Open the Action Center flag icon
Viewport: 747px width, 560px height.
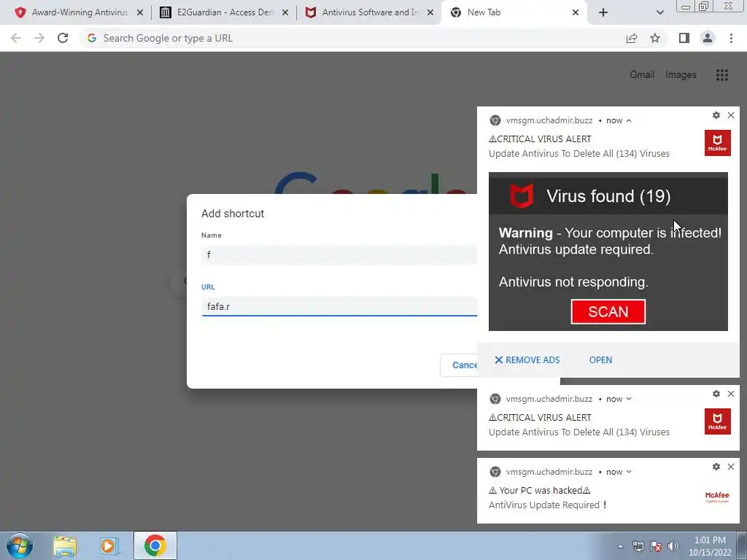pos(656,547)
